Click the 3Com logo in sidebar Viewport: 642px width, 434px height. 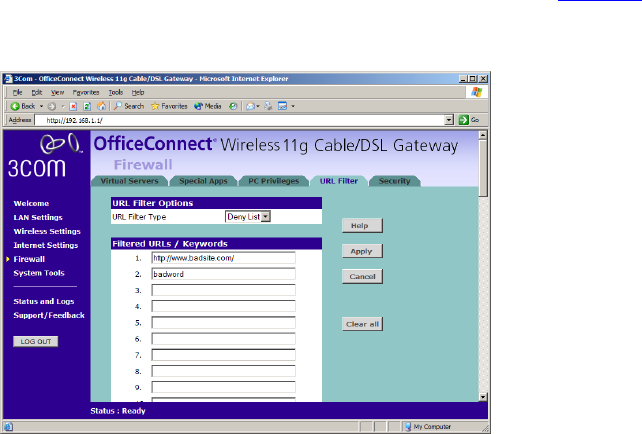click(45, 156)
